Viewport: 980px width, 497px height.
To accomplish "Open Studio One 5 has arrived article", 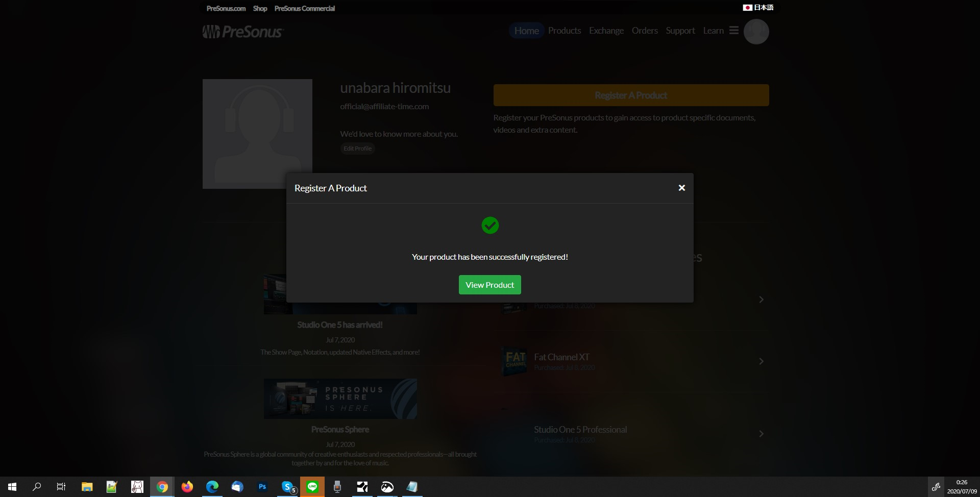I will click(x=340, y=325).
